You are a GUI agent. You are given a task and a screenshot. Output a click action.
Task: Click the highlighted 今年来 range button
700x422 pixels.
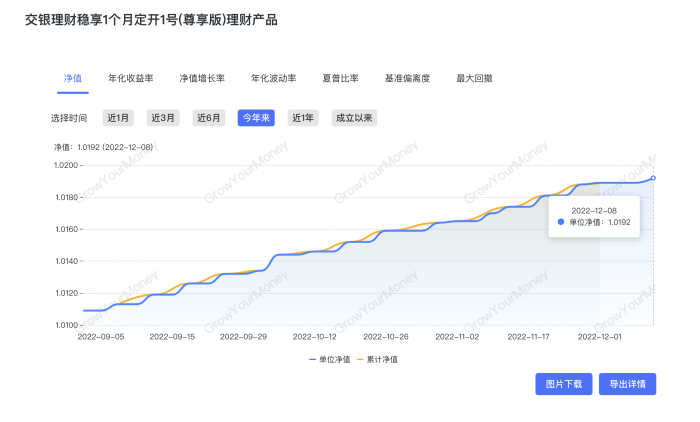pyautogui.click(x=256, y=118)
